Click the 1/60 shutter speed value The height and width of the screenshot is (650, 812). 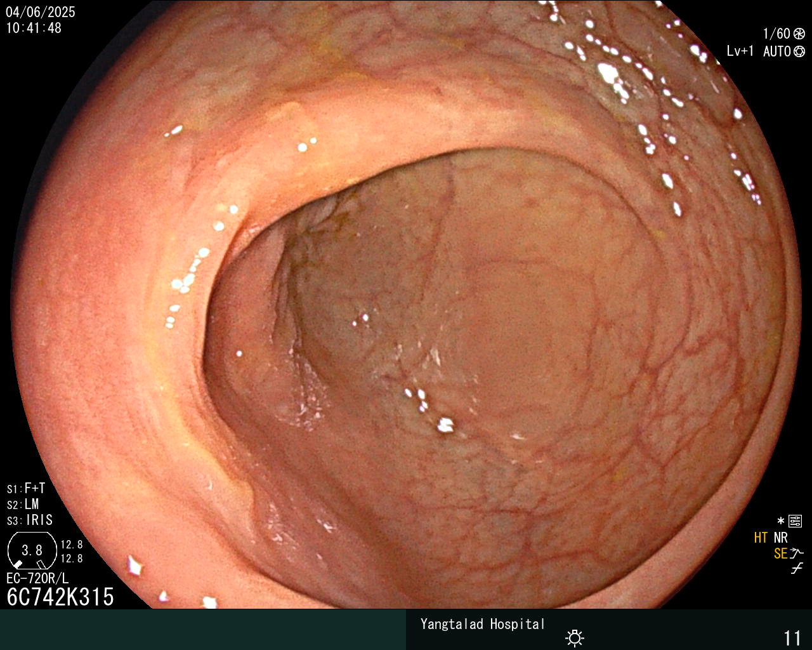776,34
